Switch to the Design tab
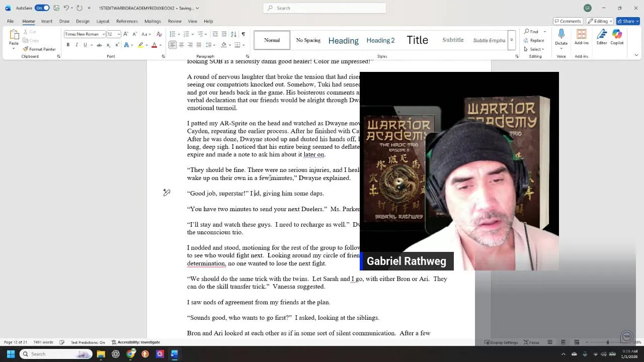 point(83,21)
